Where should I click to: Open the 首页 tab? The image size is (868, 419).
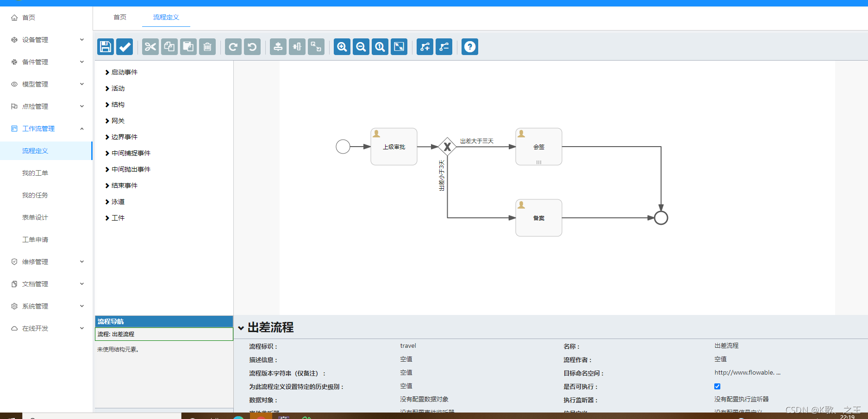point(120,17)
